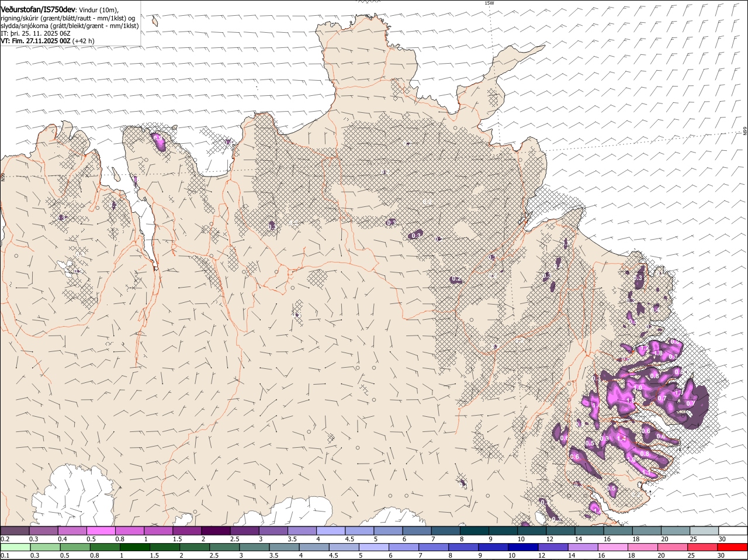Click the '30' label in the rain legend
Screen dimensions: 748x560
(x=721, y=555)
